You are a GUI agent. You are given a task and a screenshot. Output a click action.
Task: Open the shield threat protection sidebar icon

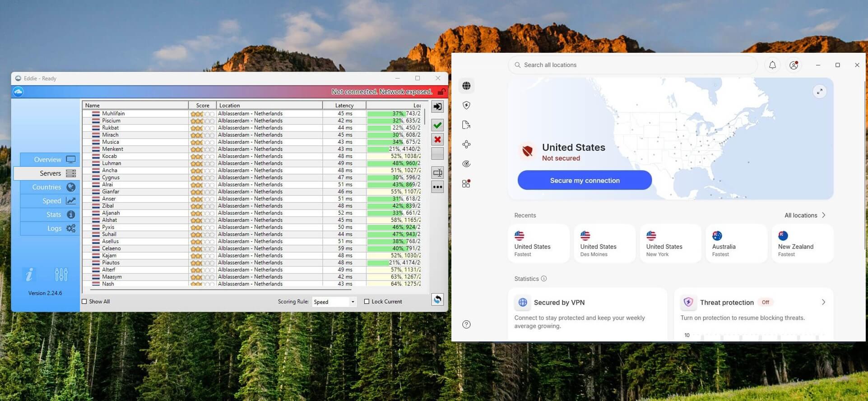pos(466,105)
